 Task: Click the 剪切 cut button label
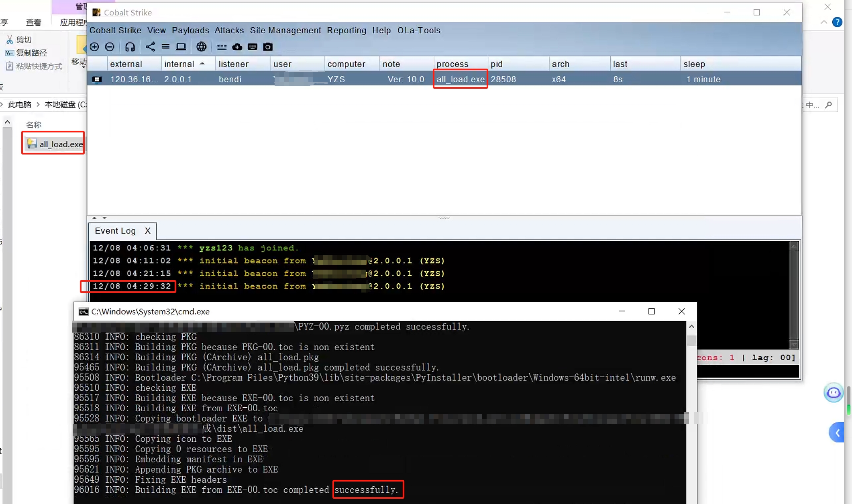pyautogui.click(x=24, y=39)
